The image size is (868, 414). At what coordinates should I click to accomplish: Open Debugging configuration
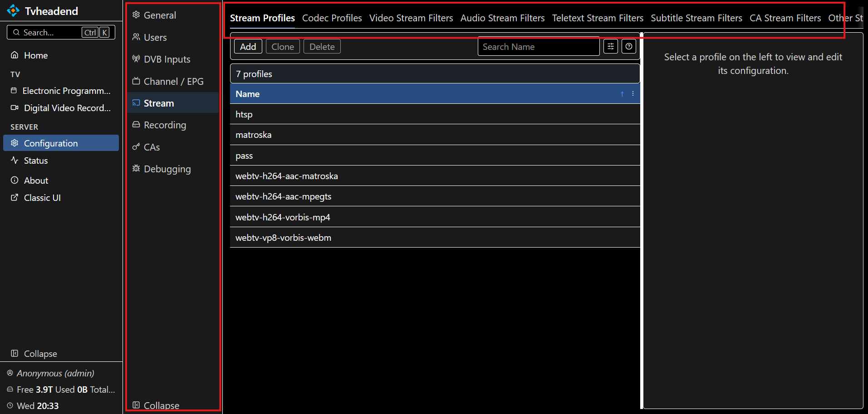pyautogui.click(x=173, y=169)
